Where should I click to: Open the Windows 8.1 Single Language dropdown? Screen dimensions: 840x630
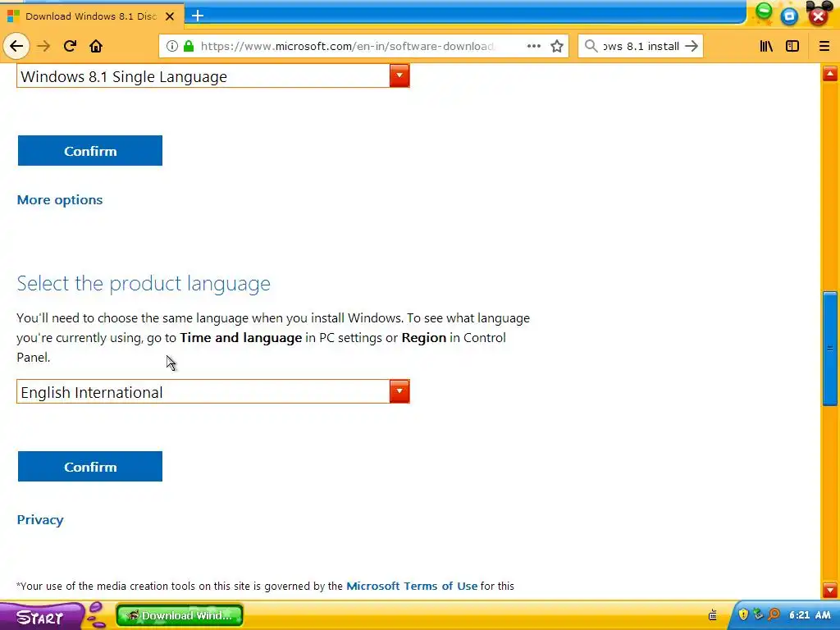213,76
